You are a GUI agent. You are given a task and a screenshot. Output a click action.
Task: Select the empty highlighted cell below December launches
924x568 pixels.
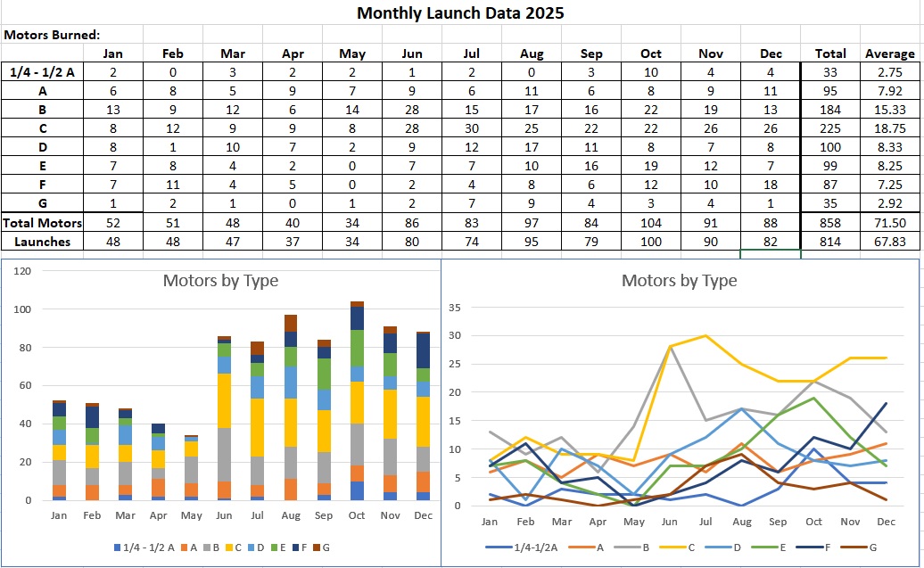[771, 254]
